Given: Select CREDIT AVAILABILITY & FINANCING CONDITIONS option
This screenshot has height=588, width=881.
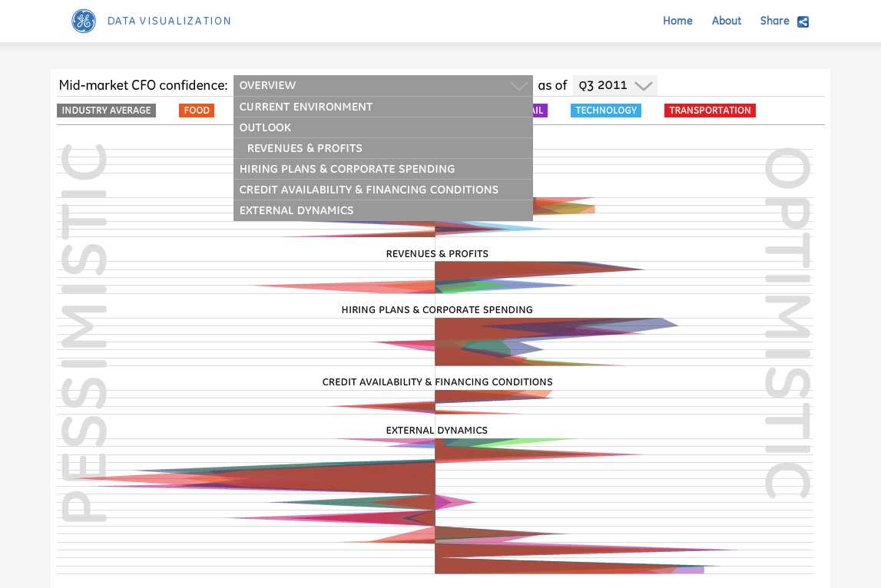Looking at the screenshot, I should (383, 190).
